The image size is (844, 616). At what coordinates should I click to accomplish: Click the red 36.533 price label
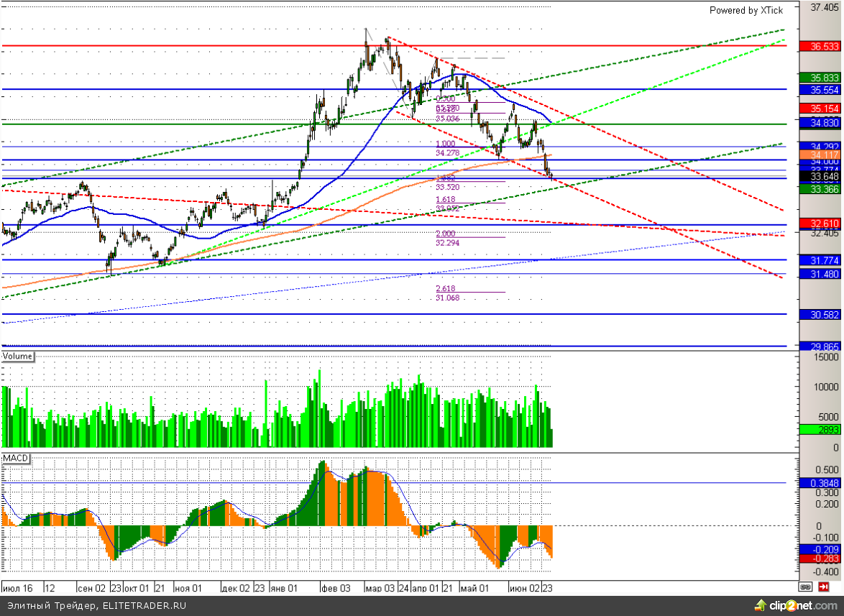point(820,46)
